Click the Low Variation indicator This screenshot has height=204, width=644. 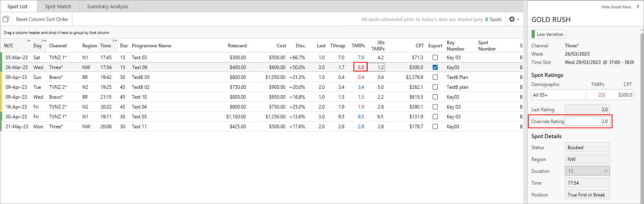point(549,34)
